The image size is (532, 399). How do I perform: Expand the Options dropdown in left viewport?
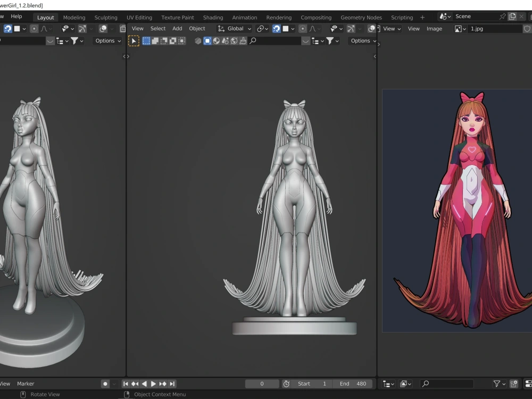108,41
